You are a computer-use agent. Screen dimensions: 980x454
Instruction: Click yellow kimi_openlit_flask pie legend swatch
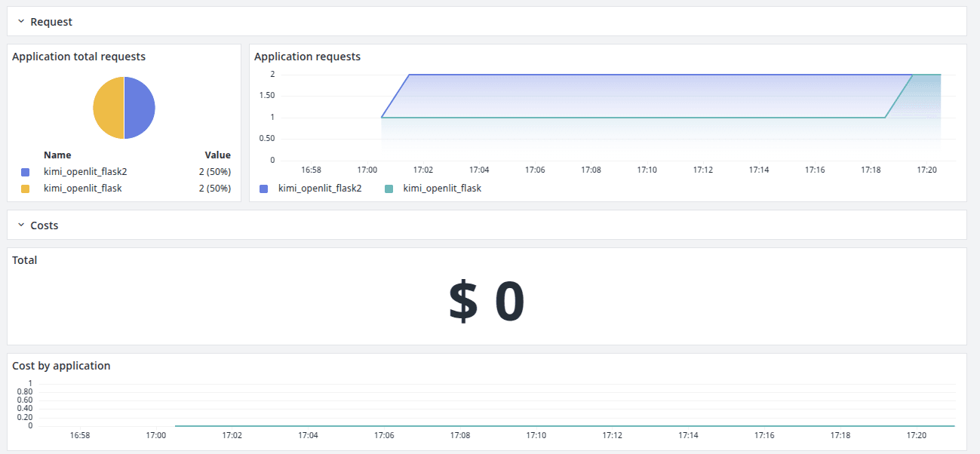[x=25, y=189]
